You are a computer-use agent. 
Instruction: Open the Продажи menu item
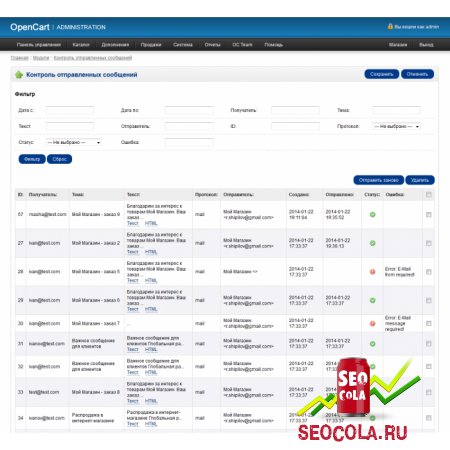point(151,45)
